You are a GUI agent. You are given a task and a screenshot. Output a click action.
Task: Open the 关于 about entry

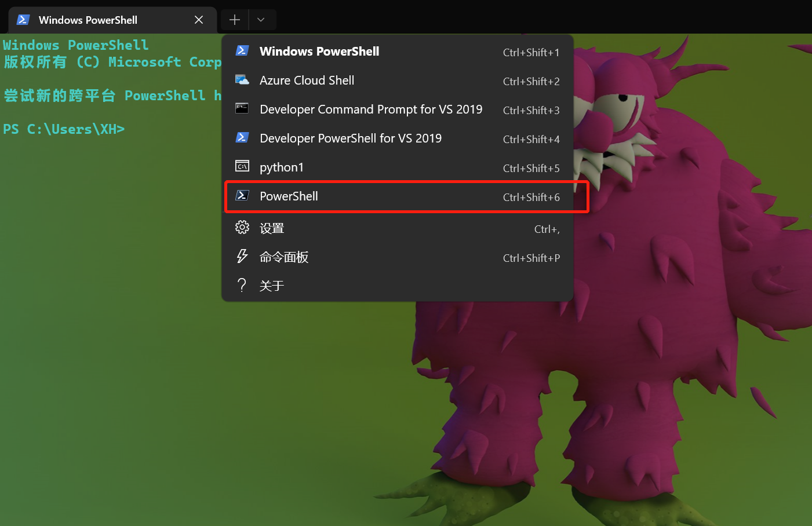coord(398,286)
